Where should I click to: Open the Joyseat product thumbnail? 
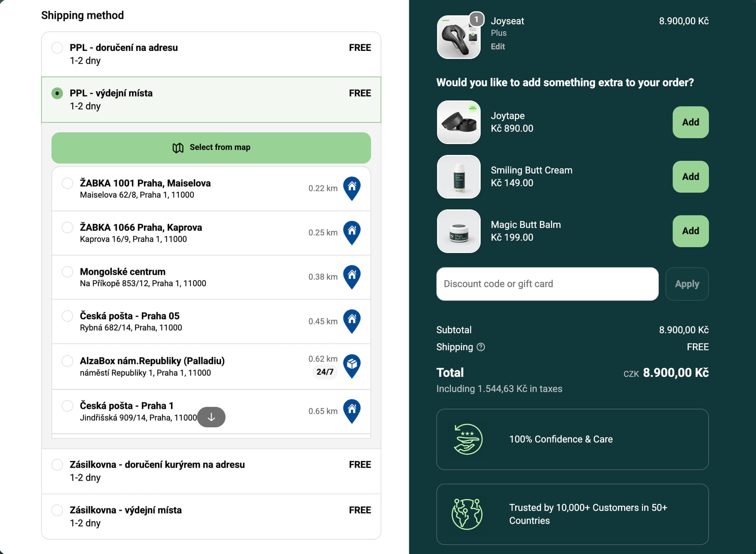coord(459,37)
